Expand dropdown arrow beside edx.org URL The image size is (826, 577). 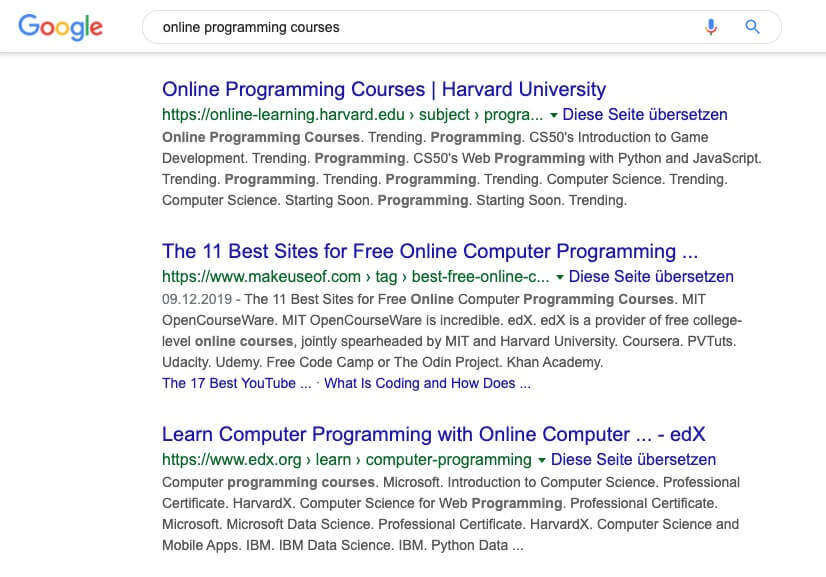[542, 460]
